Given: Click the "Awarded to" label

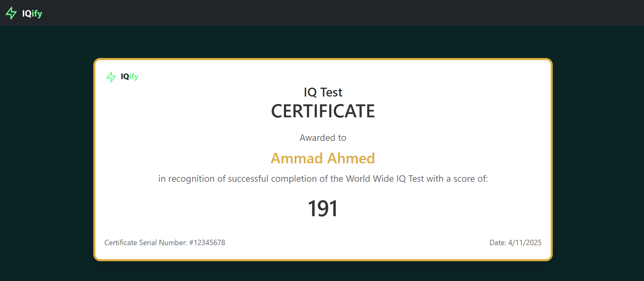Looking at the screenshot, I should (323, 138).
